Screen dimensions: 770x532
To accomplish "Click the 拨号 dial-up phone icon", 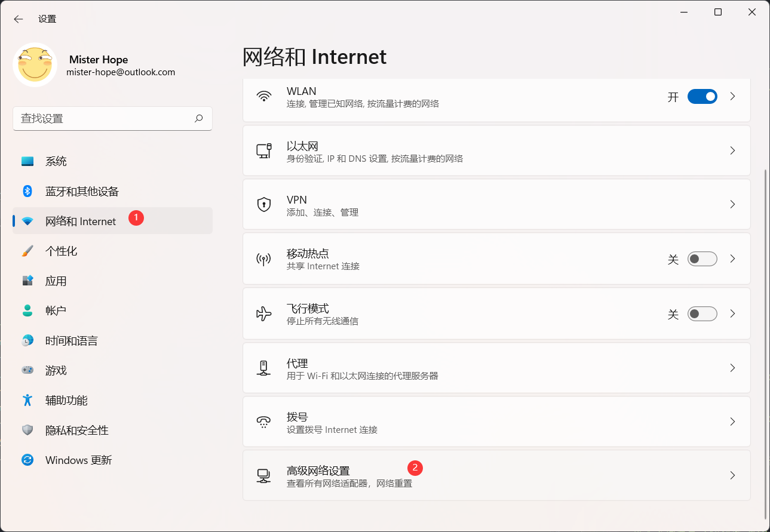I will pos(263,422).
